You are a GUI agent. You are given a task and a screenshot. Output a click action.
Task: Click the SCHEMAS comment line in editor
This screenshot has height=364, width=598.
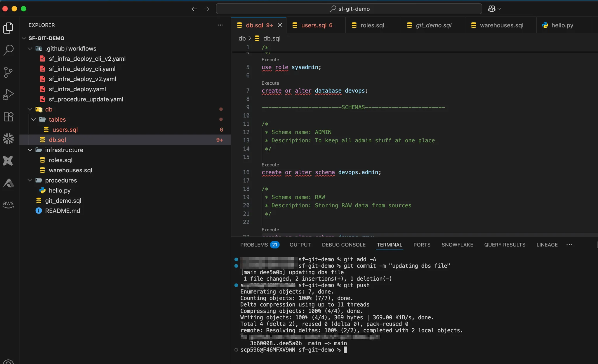[353, 107]
